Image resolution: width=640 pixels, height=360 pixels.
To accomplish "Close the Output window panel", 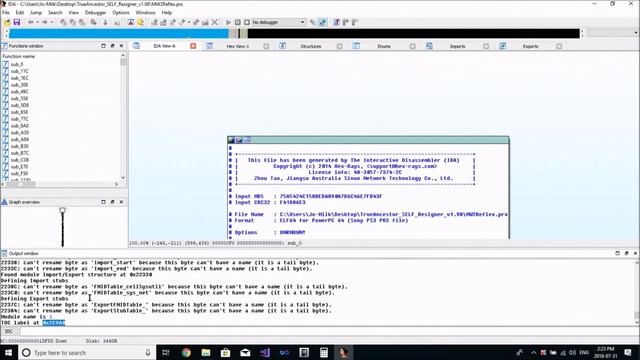I will pyautogui.click(x=635, y=253).
